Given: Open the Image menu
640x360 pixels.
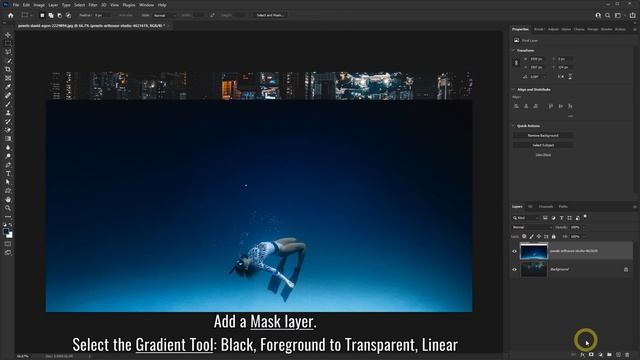Looking at the screenshot, I should tap(39, 5).
